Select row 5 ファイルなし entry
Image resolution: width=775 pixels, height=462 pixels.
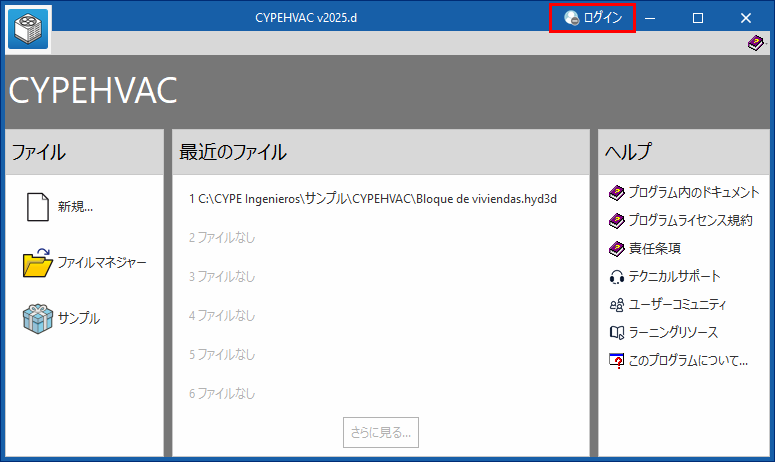(222, 355)
